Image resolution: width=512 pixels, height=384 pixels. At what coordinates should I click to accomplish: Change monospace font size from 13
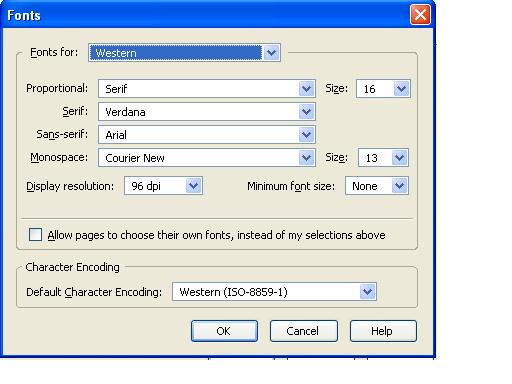383,158
